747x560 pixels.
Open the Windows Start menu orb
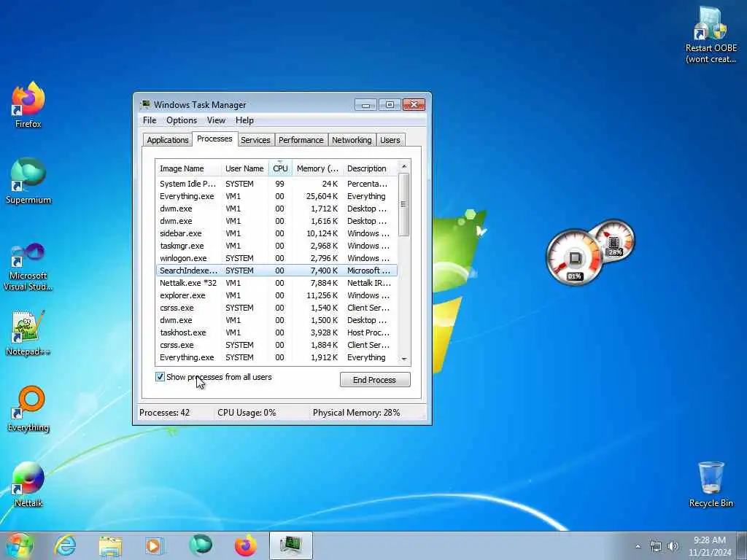point(19,545)
